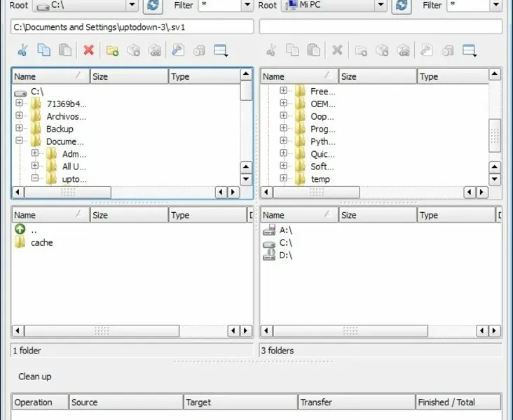Open the right Filter dropdown arrow
This screenshot has height=420, width=513.
(496, 5)
